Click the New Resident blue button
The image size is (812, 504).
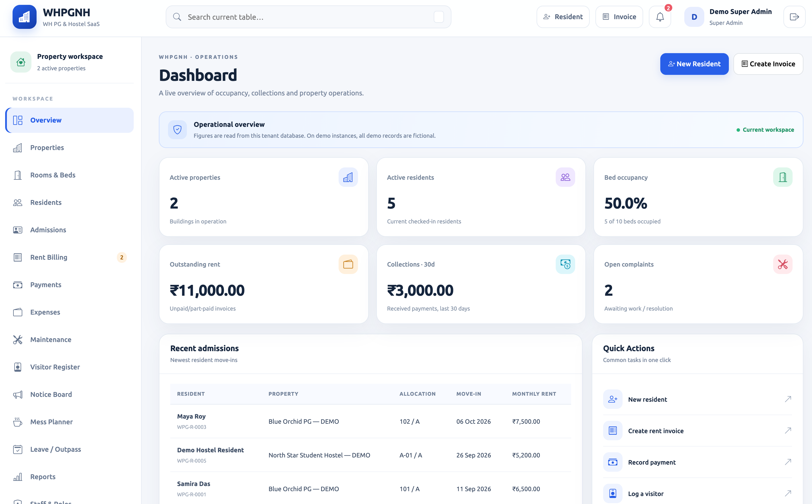pos(694,64)
